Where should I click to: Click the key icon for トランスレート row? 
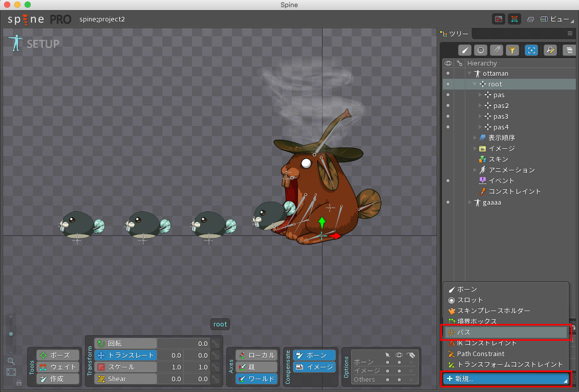point(216,356)
